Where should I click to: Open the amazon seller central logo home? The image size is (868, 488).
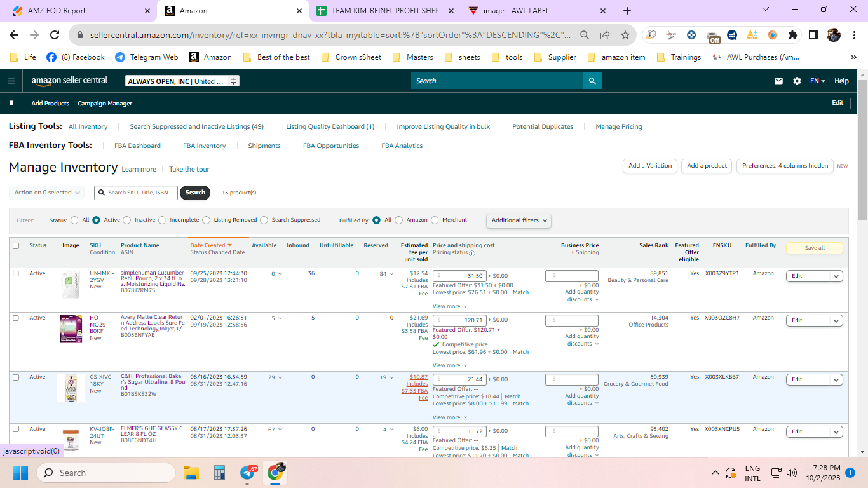[x=69, y=81]
